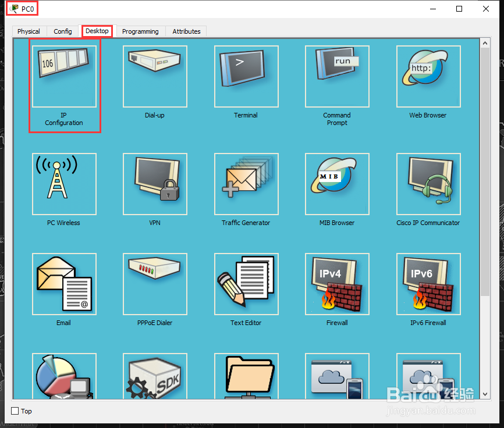Click the IP Configuration label
504x428 pixels.
64,119
